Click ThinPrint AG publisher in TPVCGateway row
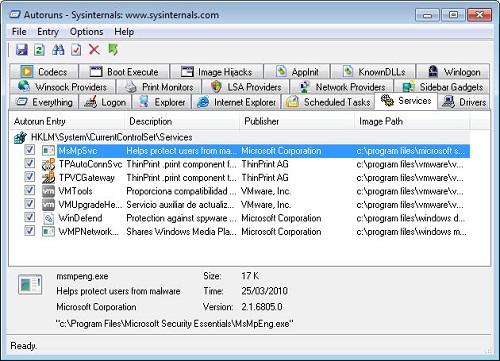The height and width of the screenshot is (361, 500). [x=265, y=178]
